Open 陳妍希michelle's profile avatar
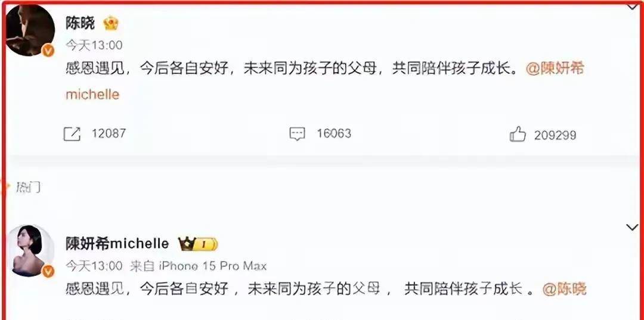This screenshot has width=644, height=320. click(31, 250)
